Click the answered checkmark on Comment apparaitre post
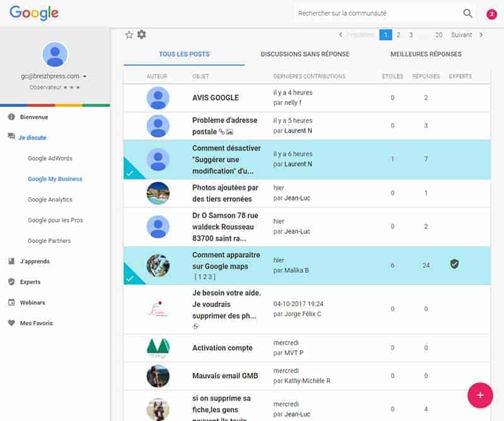Screen dimensions: 504x421 tap(130, 279)
